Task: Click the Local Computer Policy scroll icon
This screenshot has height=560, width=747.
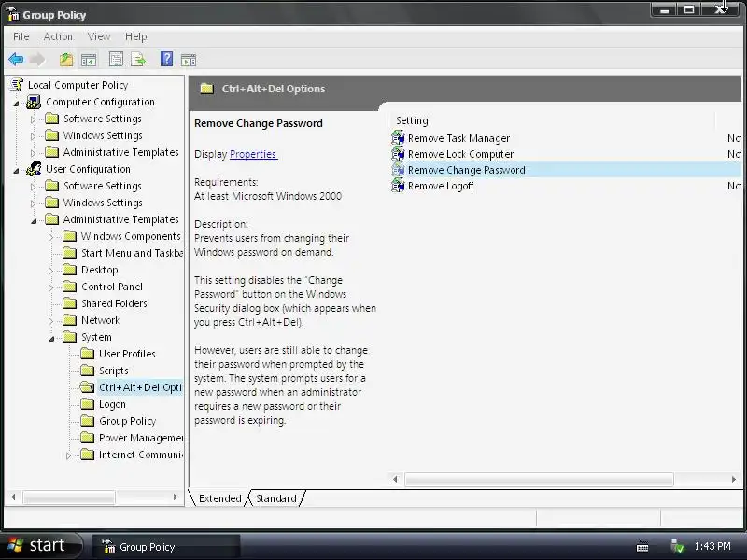Action: pos(17,85)
